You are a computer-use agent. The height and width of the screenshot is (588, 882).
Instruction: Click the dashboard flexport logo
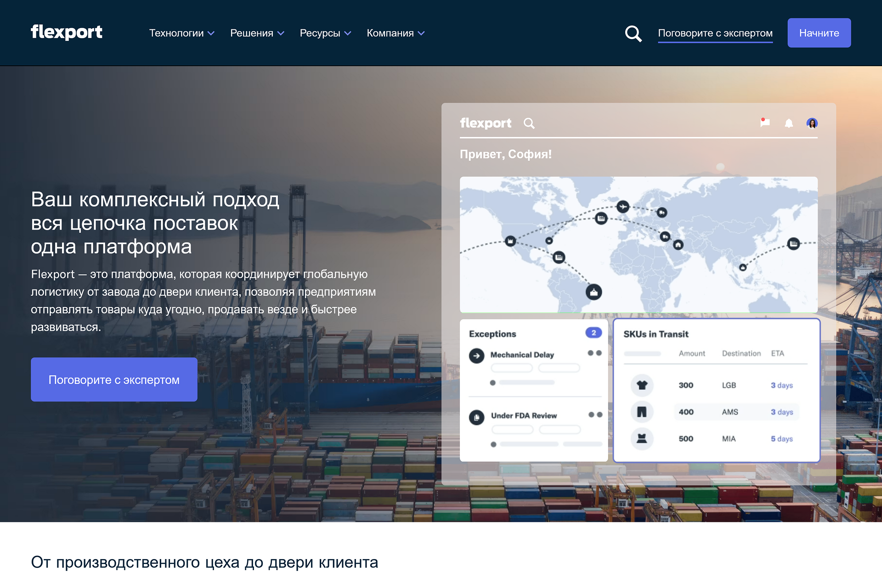coord(486,123)
